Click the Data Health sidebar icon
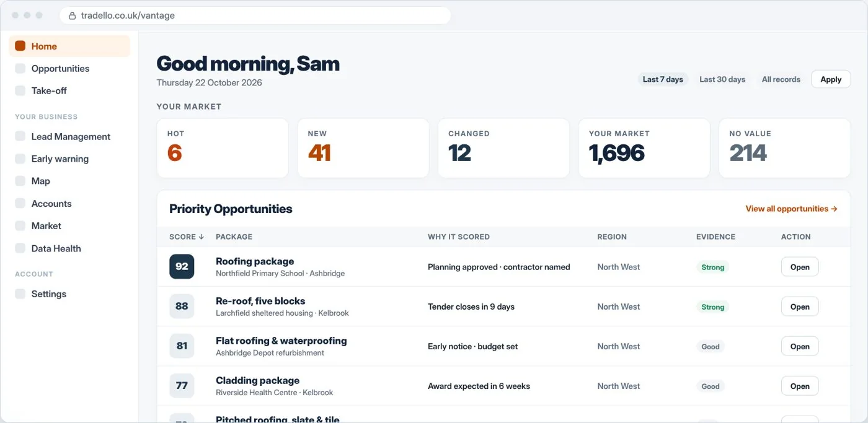The image size is (868, 423). pyautogui.click(x=20, y=248)
